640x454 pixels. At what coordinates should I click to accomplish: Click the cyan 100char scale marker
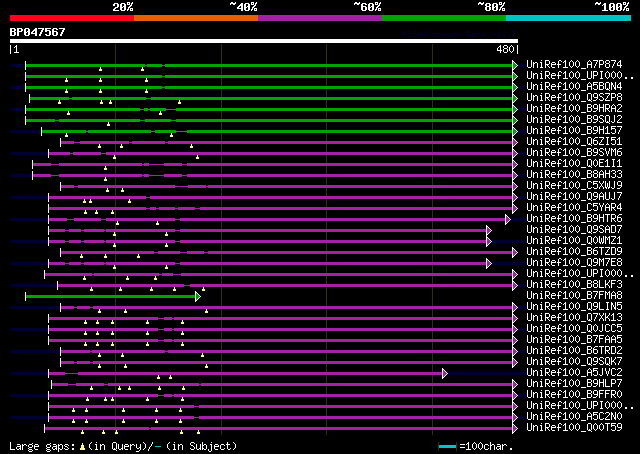click(x=446, y=446)
